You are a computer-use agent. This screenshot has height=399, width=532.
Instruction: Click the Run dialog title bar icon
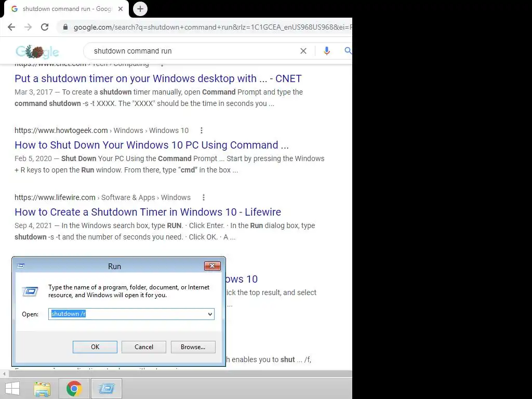click(21, 266)
